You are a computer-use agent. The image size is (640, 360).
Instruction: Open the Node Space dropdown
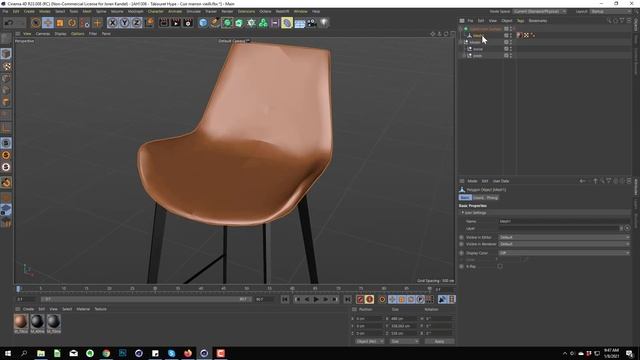[540, 11]
